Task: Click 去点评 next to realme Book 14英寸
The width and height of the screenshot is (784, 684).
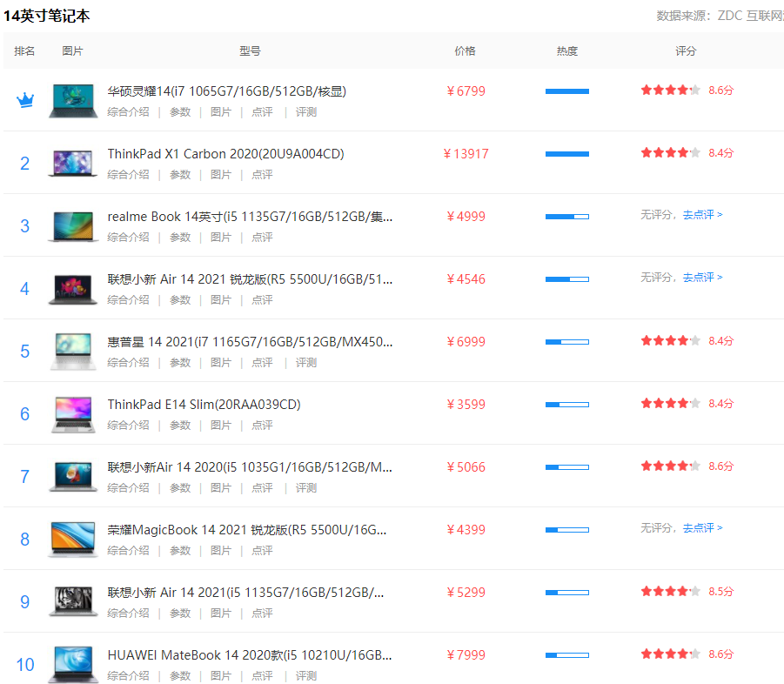Action: pyautogui.click(x=700, y=214)
